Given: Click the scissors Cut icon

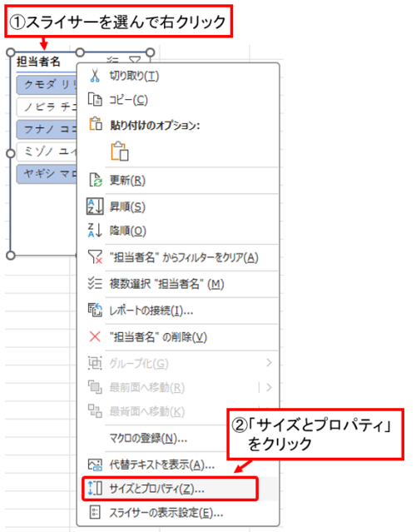Looking at the screenshot, I should click(x=95, y=76).
